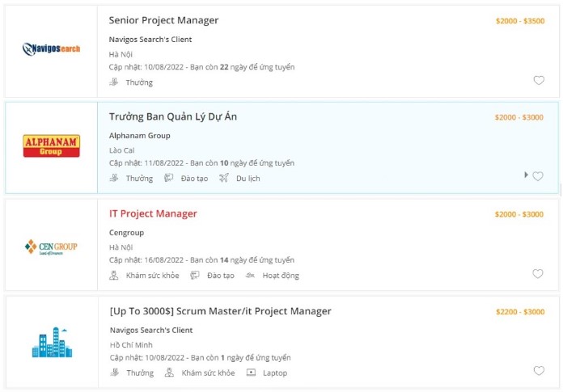
Task: Click the Hoạt động activity icon
Action: pyautogui.click(x=250, y=276)
